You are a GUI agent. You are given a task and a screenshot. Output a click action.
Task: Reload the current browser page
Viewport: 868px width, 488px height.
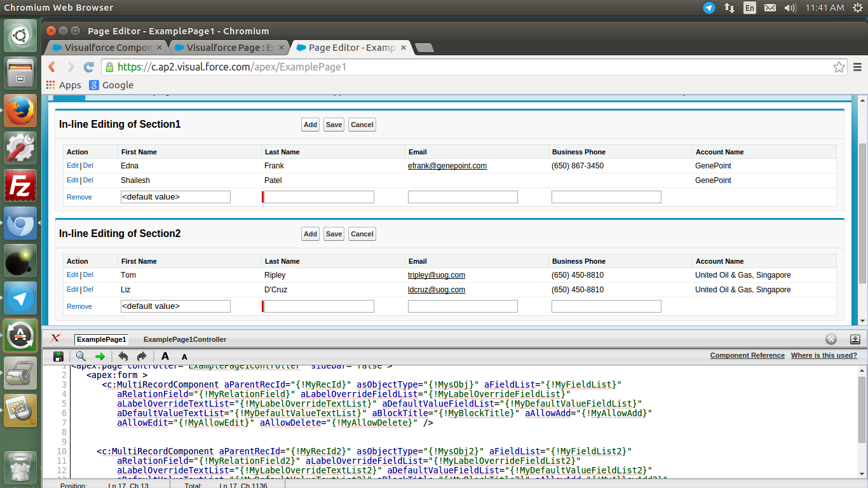(x=89, y=67)
